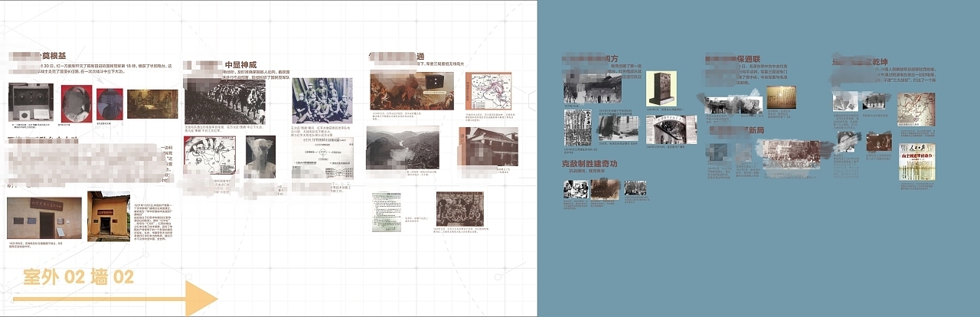Select the '新局' section heading

pos(755,131)
